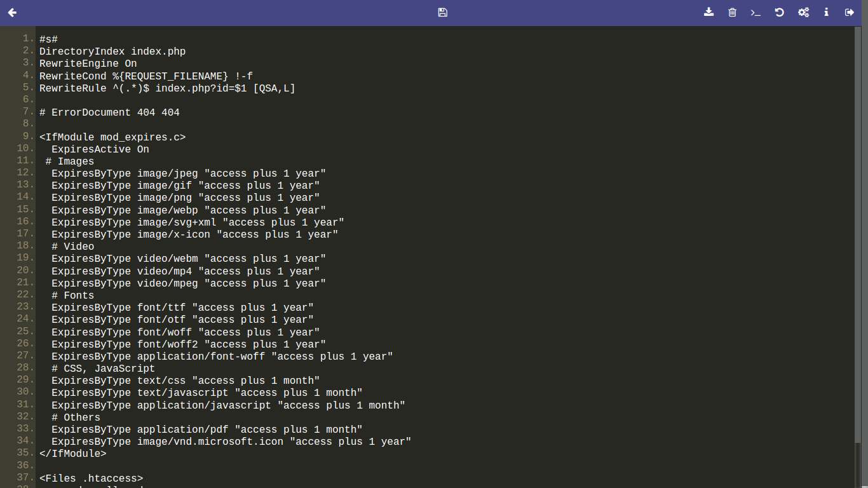Open settings with the gears icon
868x488 pixels.
click(803, 12)
